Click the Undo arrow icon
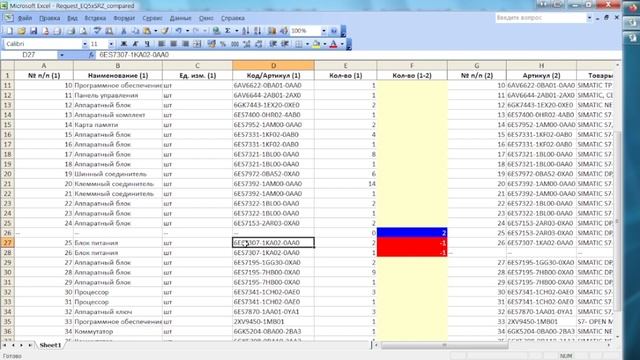The height and width of the screenshot is (360, 640). (x=178, y=31)
